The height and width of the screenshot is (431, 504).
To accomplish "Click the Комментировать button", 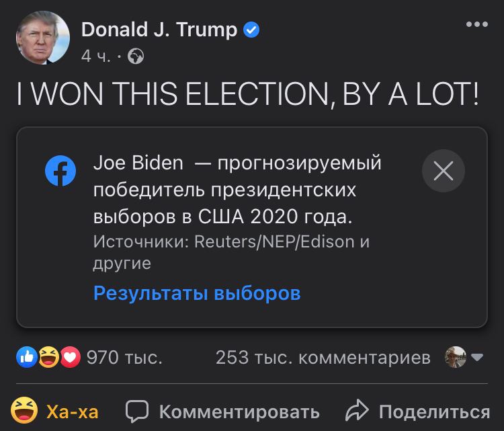I will [x=222, y=412].
